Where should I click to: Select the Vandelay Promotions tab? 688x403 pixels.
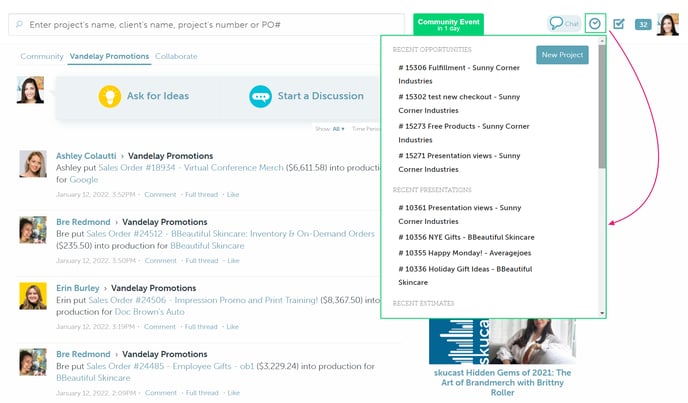pyautogui.click(x=109, y=56)
